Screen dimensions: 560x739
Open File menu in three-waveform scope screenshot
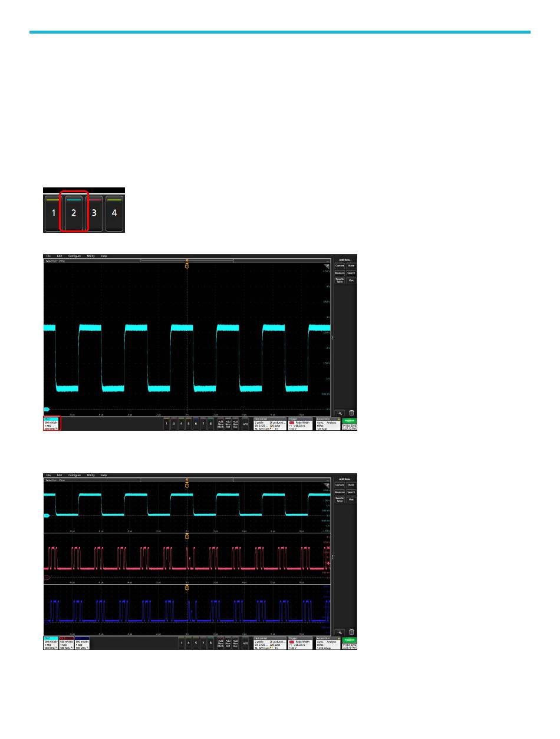coord(48,475)
